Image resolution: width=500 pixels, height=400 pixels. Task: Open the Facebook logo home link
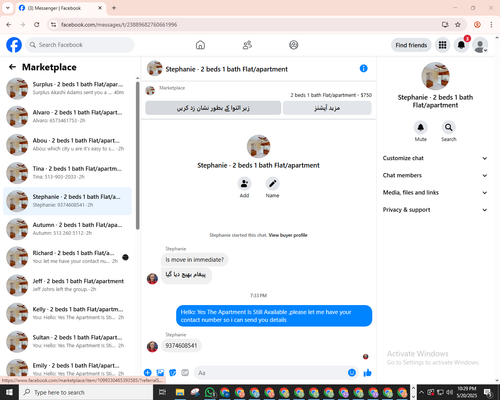point(14,45)
